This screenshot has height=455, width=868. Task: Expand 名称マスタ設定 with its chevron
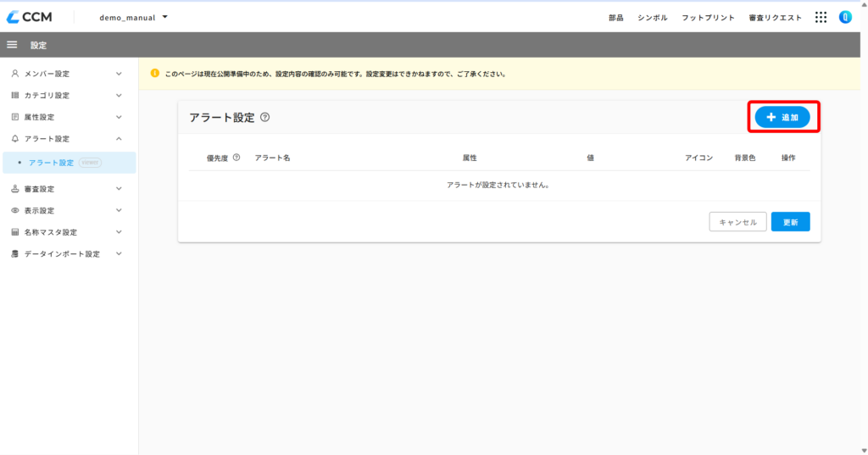click(119, 232)
